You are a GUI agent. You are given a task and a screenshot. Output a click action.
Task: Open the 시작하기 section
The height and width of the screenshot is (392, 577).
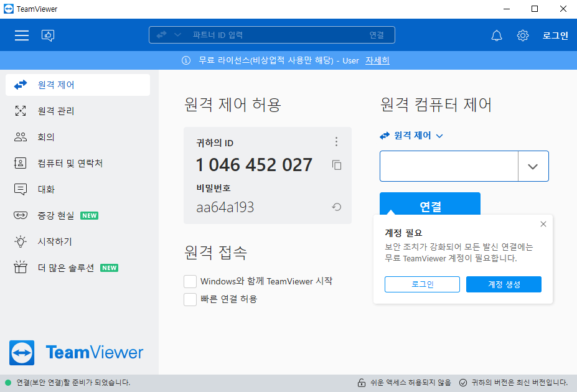tap(56, 241)
